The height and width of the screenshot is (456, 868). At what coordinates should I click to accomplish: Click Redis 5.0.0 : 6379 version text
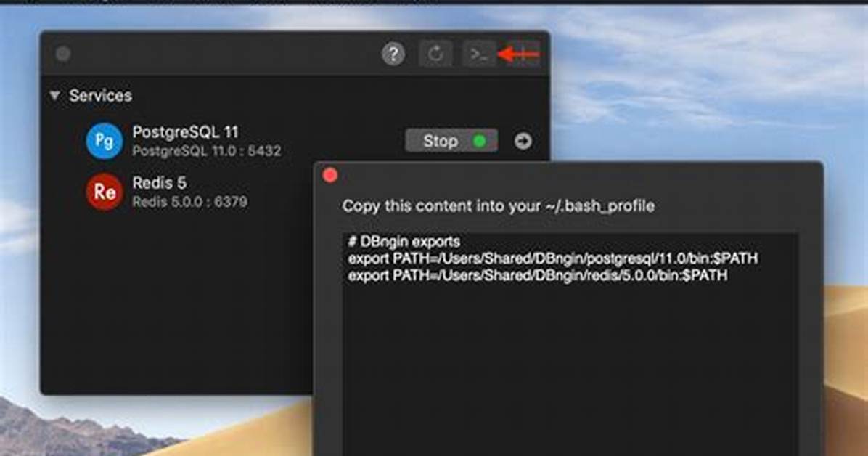click(189, 202)
